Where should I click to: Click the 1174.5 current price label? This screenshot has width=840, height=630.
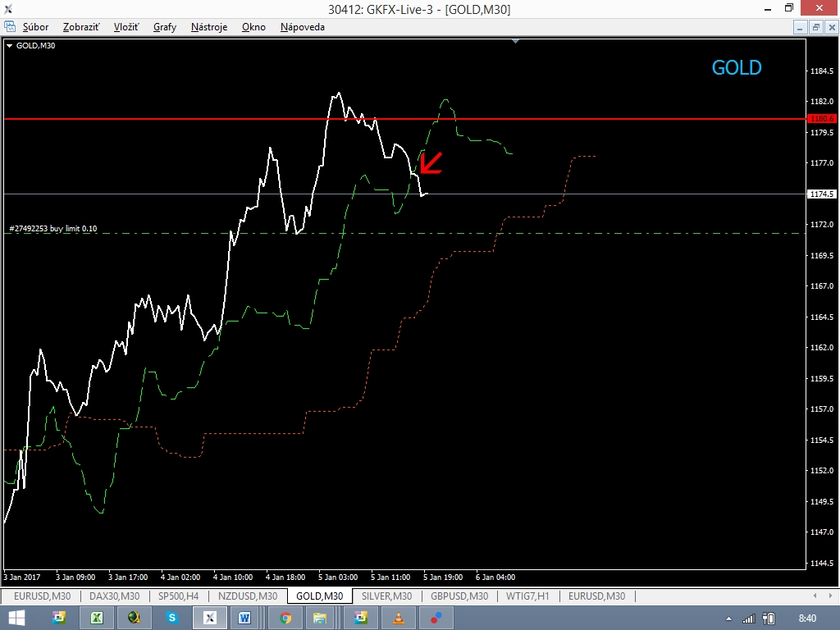click(821, 194)
